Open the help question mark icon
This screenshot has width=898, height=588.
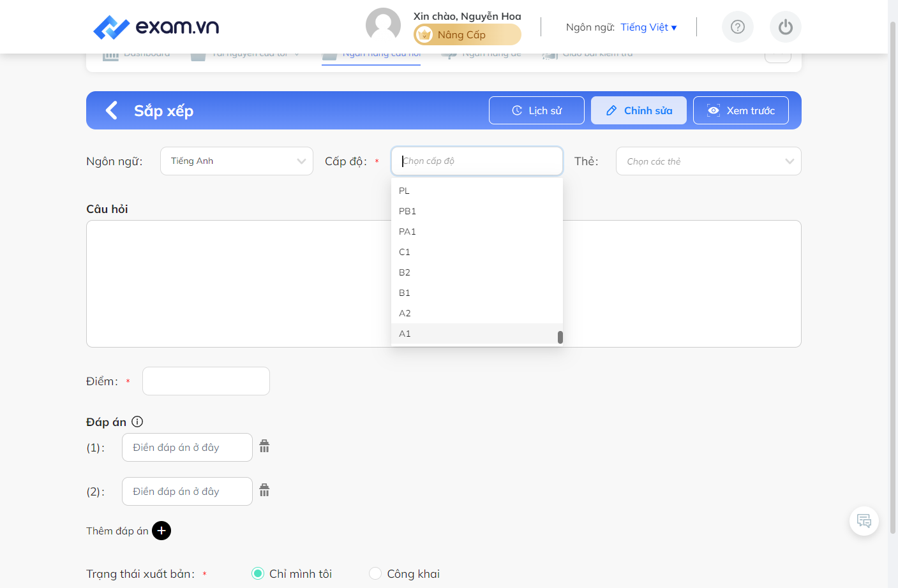tap(738, 27)
